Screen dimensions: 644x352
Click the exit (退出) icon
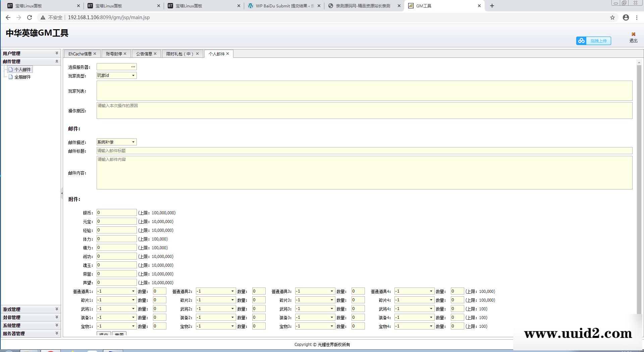point(633,34)
